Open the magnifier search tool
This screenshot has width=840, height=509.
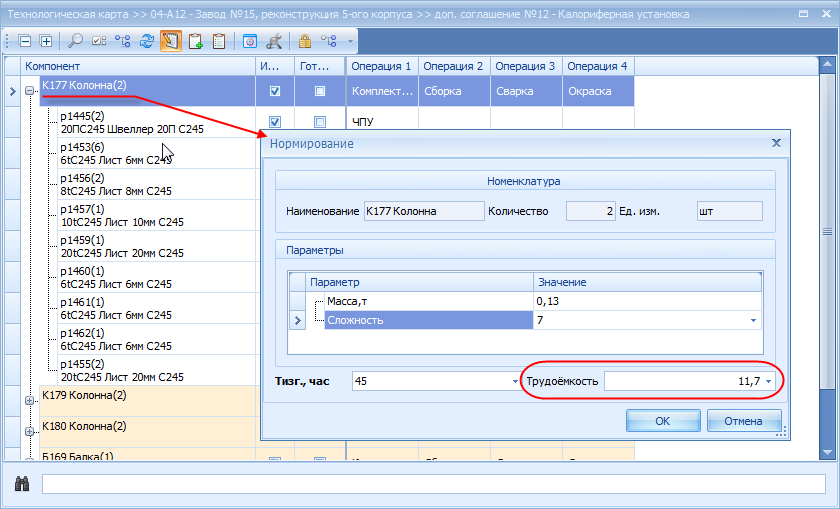75,41
